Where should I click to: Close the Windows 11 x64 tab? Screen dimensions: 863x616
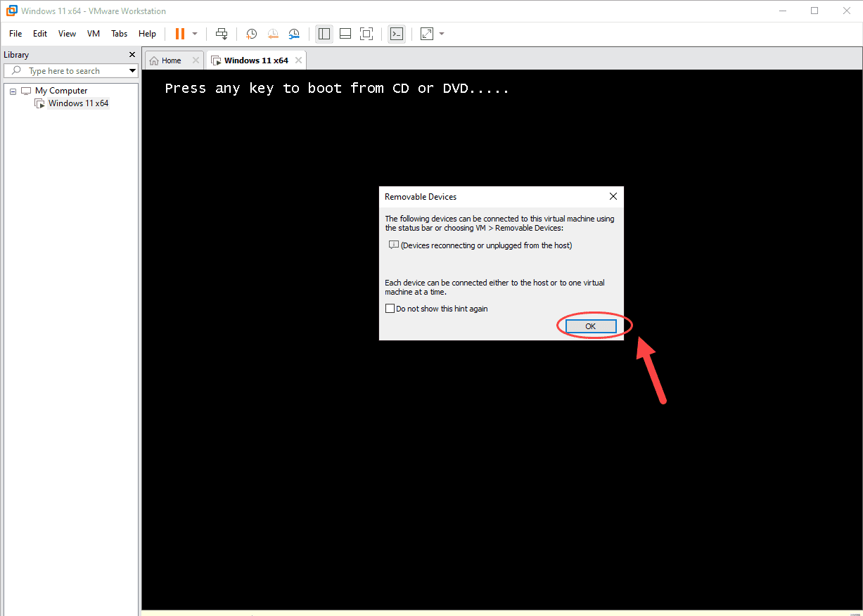click(x=298, y=60)
